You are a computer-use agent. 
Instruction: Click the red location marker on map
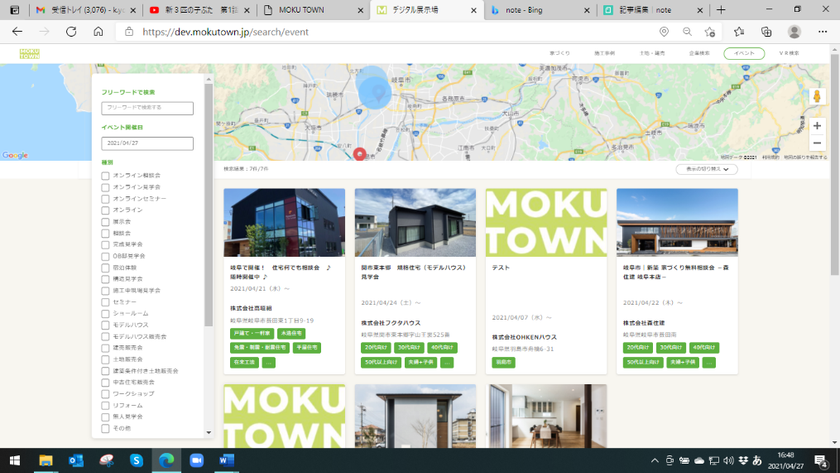click(x=360, y=154)
